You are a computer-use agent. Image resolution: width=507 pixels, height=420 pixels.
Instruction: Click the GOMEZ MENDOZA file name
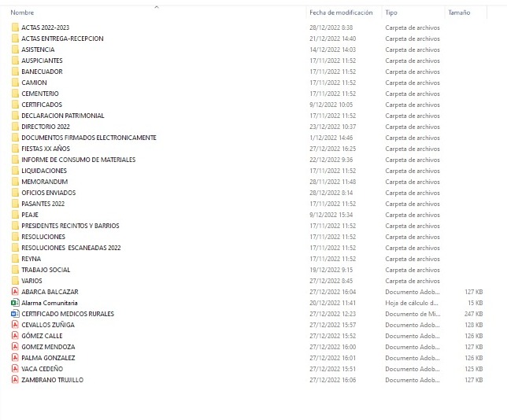48,347
